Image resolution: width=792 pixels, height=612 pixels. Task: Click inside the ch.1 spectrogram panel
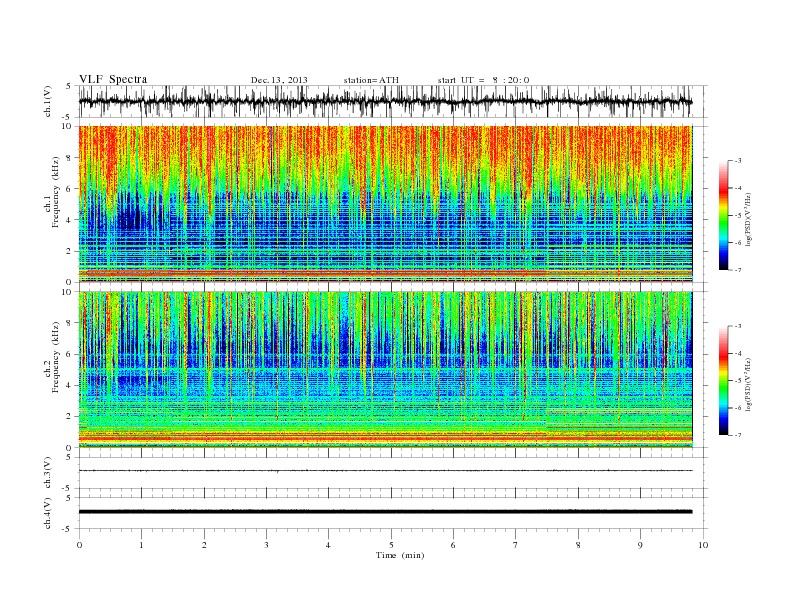[x=385, y=204]
